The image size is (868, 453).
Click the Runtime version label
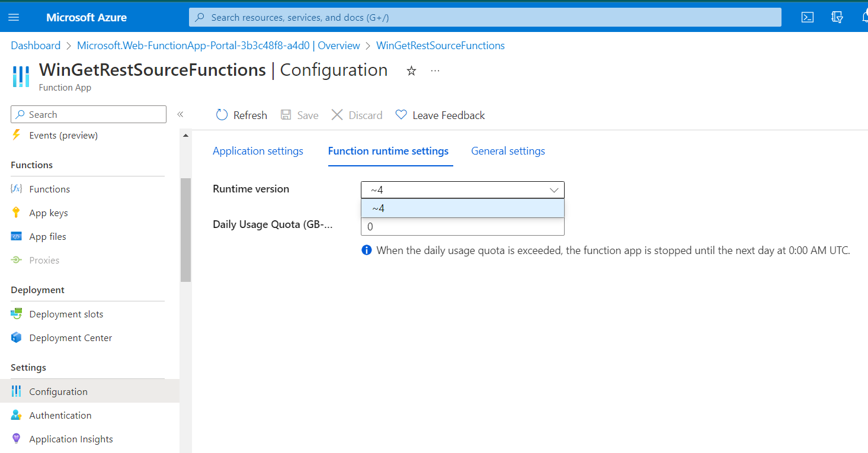pos(251,189)
